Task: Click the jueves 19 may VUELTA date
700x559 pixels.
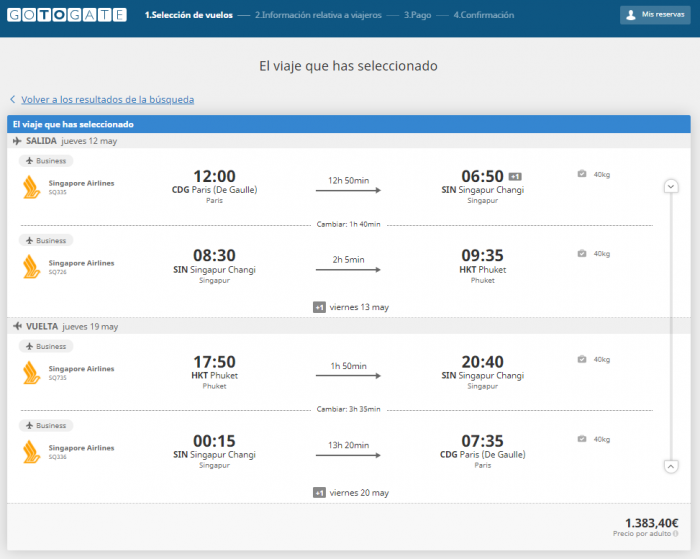Action: pos(90,327)
